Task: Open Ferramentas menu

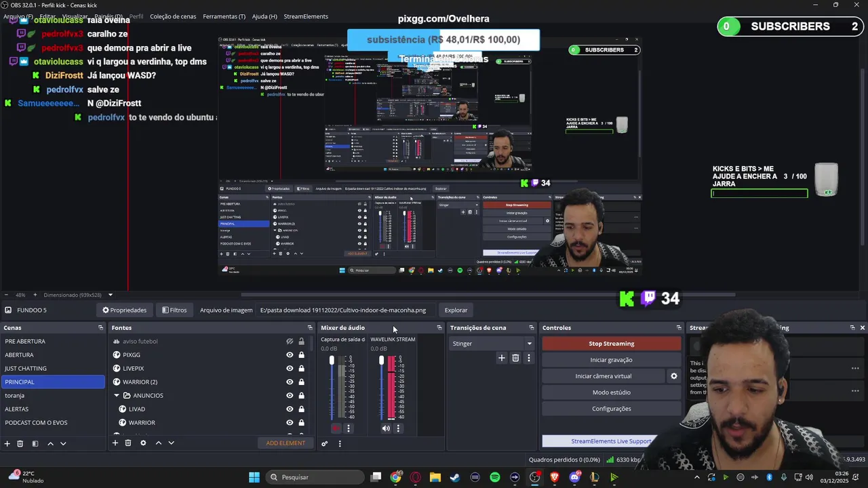Action: 224,16
